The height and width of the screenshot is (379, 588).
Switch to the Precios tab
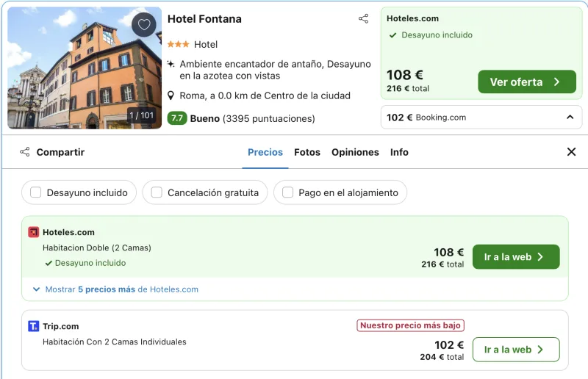click(265, 152)
